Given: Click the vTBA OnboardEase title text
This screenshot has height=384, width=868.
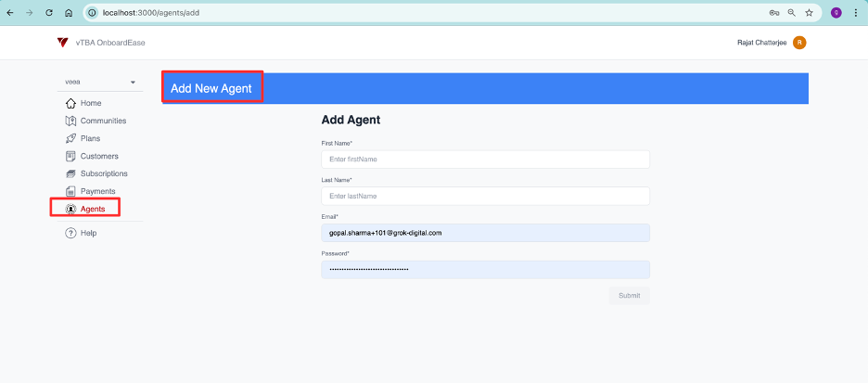Looking at the screenshot, I should (110, 43).
